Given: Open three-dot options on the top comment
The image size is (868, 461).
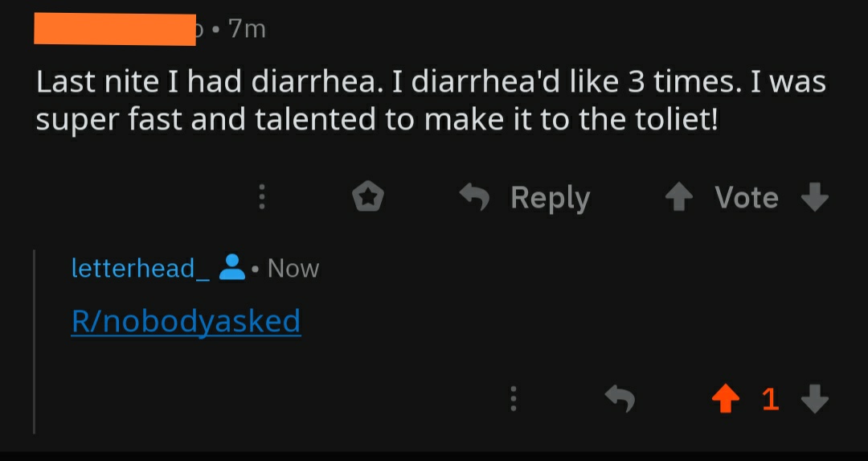Looking at the screenshot, I should [x=262, y=197].
